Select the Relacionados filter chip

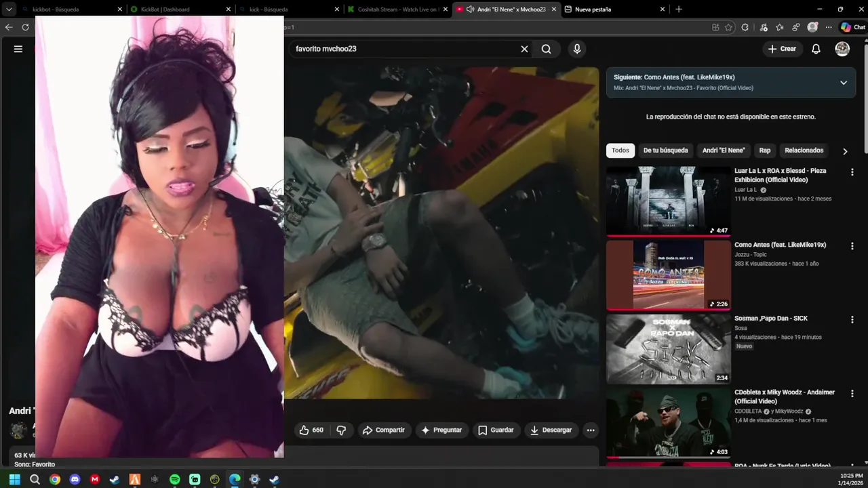[x=804, y=150]
